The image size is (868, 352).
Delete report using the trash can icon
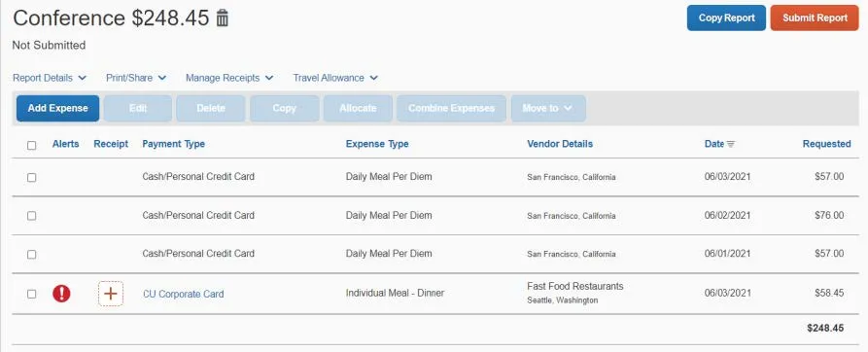[x=222, y=18]
